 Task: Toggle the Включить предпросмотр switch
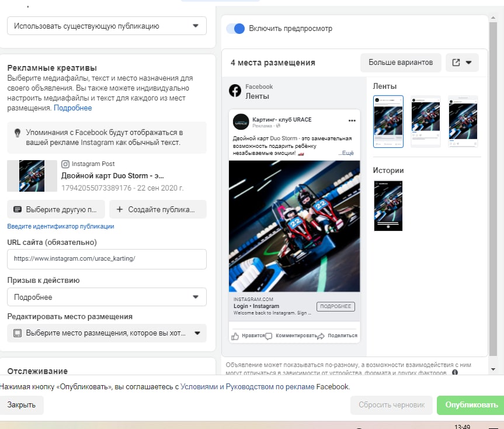click(x=235, y=29)
